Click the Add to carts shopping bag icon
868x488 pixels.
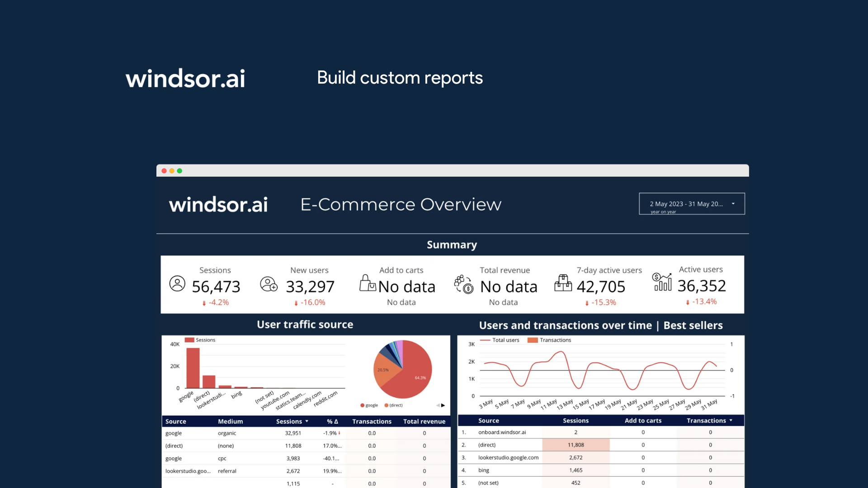coord(367,283)
